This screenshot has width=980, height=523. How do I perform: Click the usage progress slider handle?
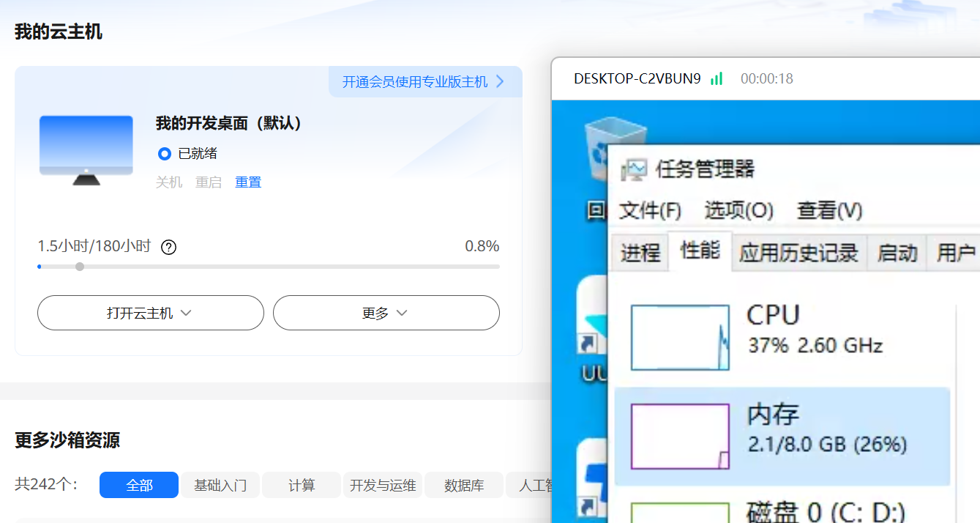pos(79,267)
